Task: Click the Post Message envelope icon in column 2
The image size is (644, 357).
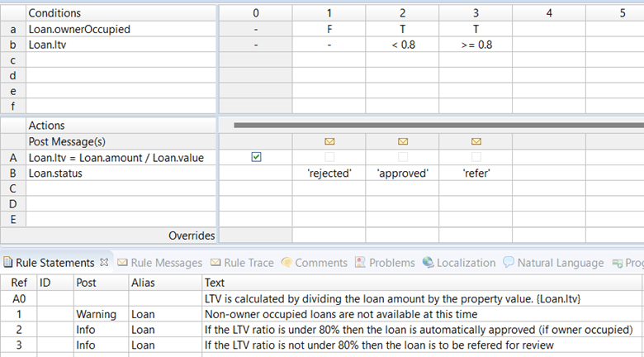Action: click(x=403, y=142)
